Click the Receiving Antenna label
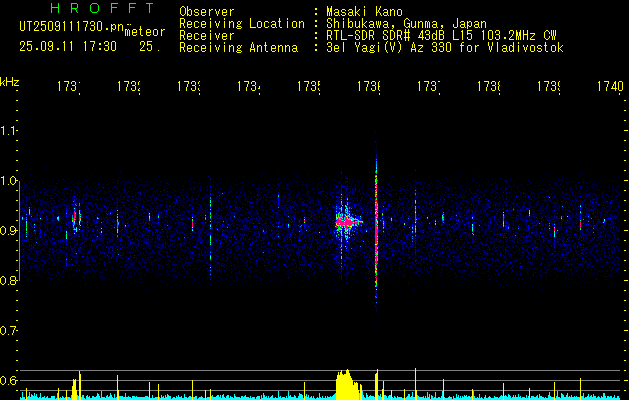 [x=239, y=48]
